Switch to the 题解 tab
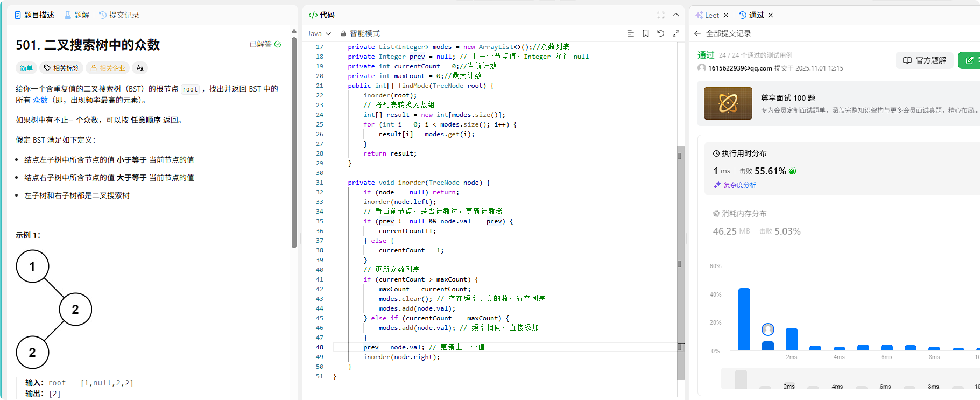 tap(77, 15)
